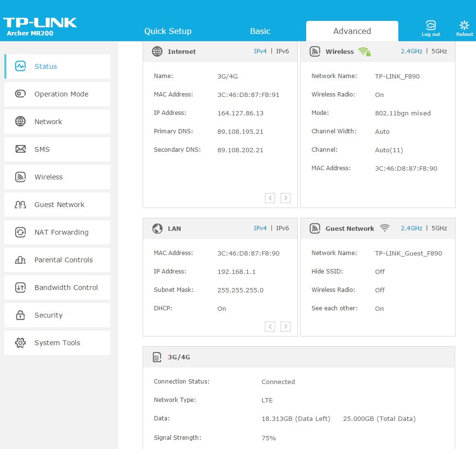The width and height of the screenshot is (476, 449).
Task: Click the NAT Forwarding sidebar icon
Action: coord(20,232)
